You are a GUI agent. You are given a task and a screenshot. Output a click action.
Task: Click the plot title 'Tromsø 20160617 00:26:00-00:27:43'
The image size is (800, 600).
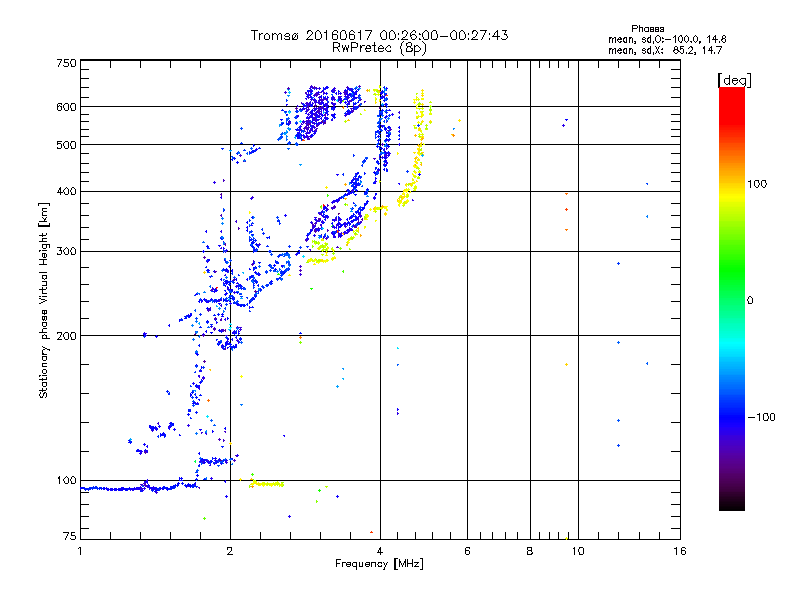pyautogui.click(x=379, y=35)
